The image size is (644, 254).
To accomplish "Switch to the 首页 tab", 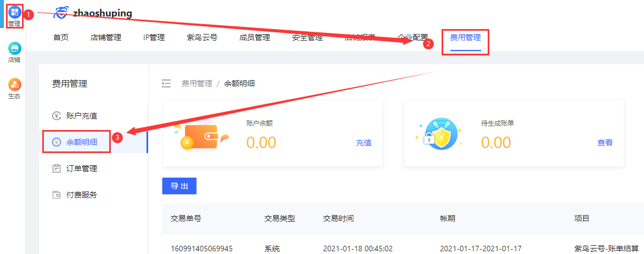I will [x=61, y=38].
